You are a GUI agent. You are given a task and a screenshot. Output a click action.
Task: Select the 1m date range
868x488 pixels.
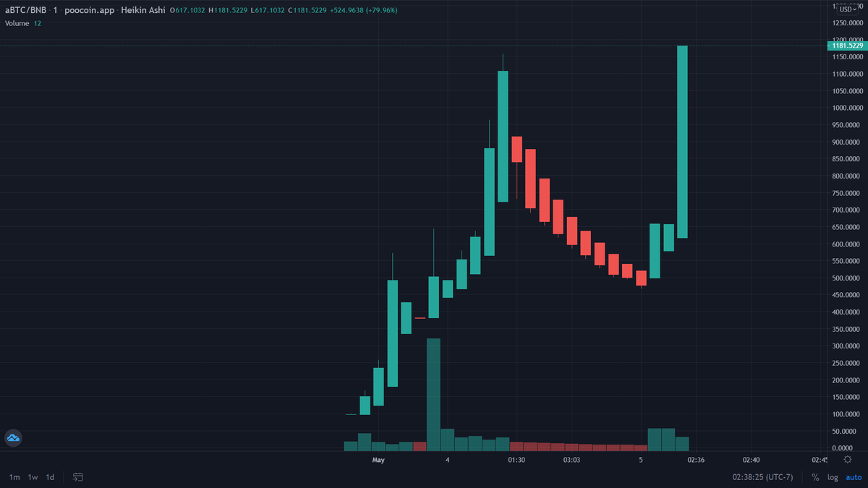pos(14,477)
